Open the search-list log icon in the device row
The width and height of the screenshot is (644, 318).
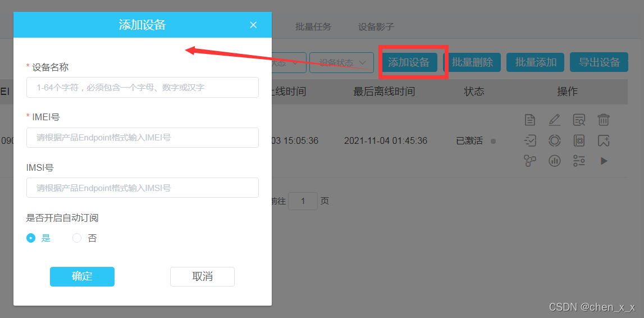pyautogui.click(x=579, y=120)
